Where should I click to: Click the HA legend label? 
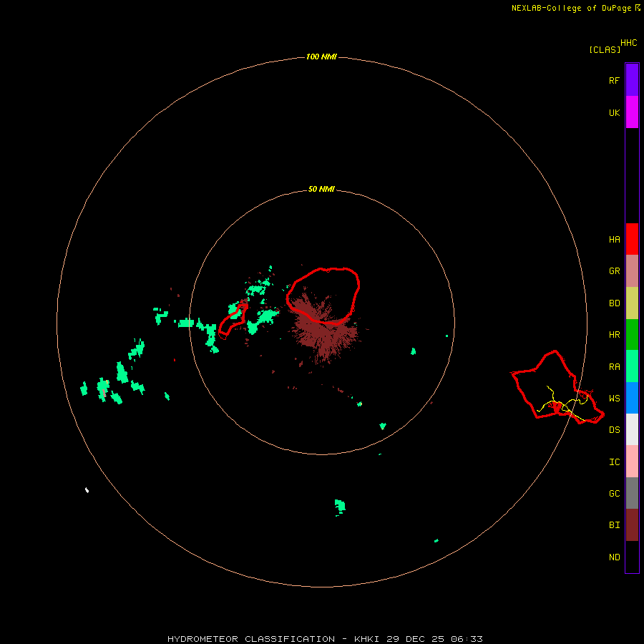click(614, 240)
